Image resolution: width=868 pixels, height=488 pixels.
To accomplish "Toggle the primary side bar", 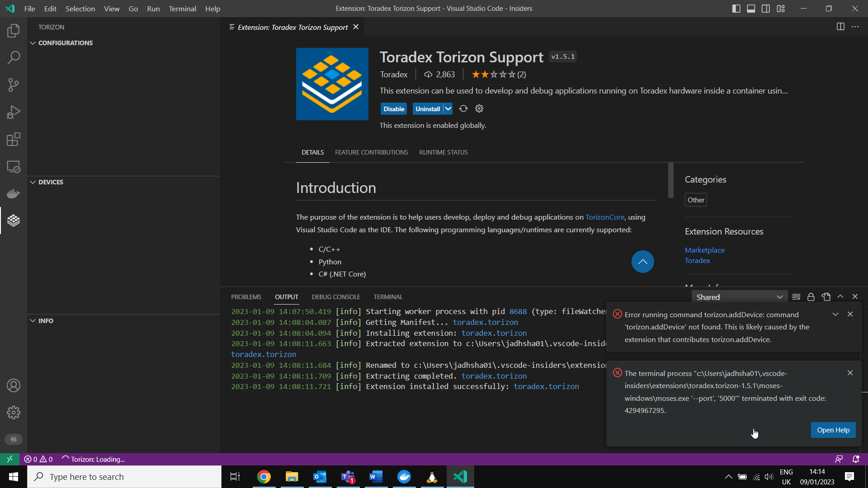I will click(736, 9).
